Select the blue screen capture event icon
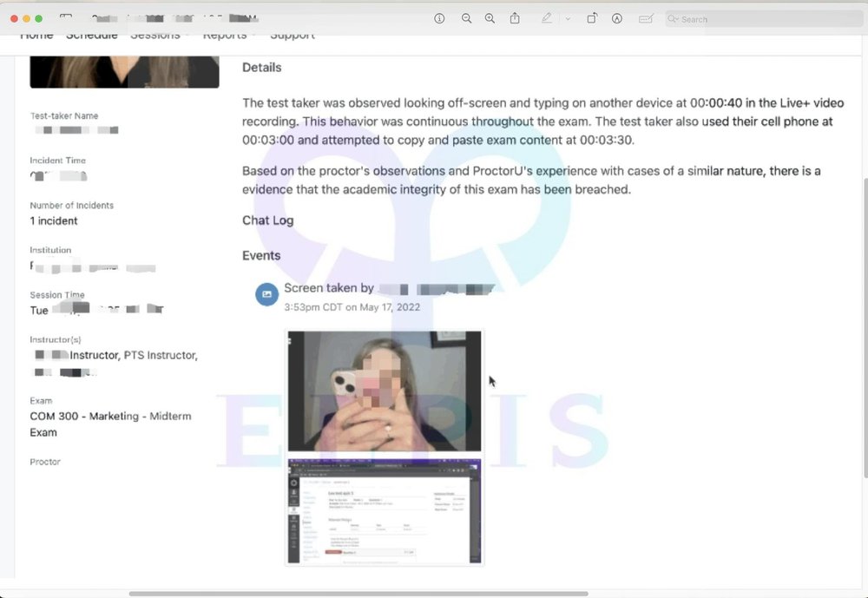The image size is (868, 598). click(266, 294)
